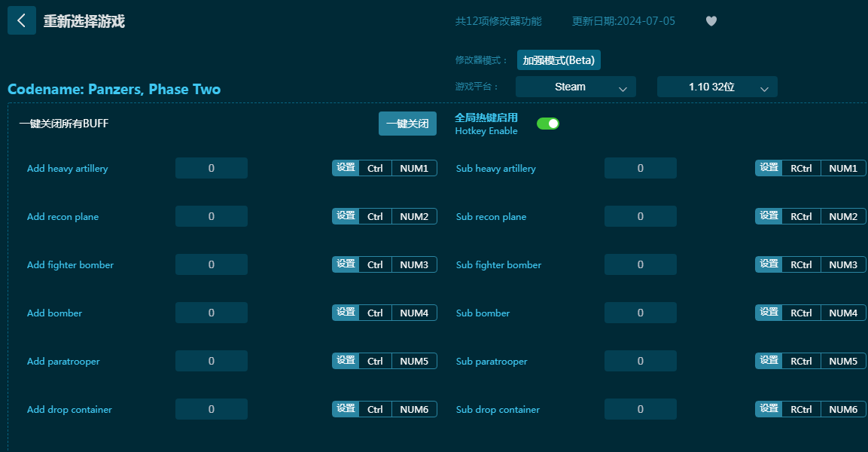Click 设置 for Sub drop container hotkey

tap(769, 409)
